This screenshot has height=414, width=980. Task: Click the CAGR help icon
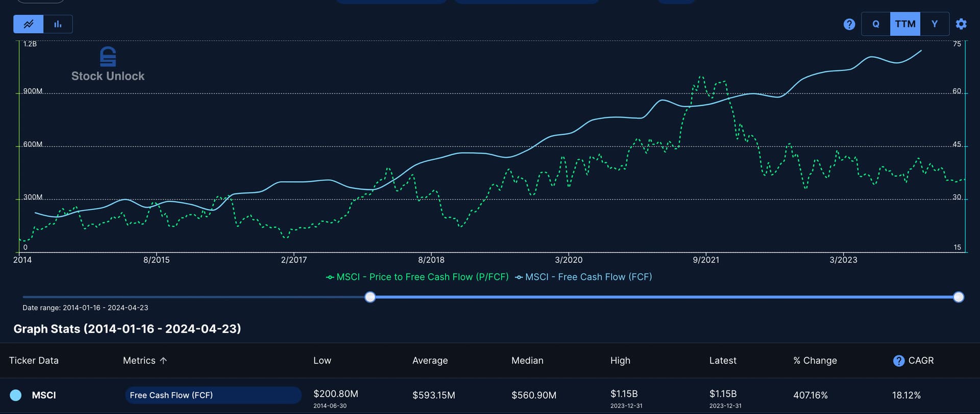click(898, 360)
